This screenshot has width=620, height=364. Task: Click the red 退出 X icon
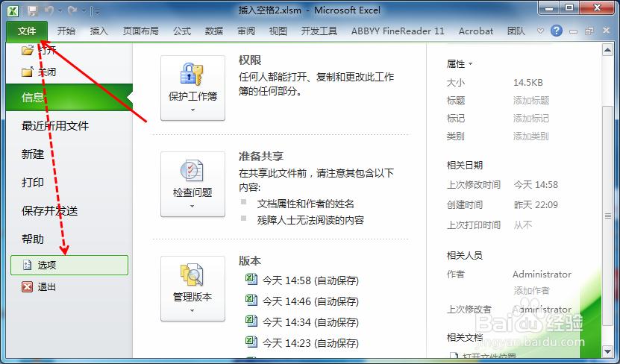click(28, 287)
